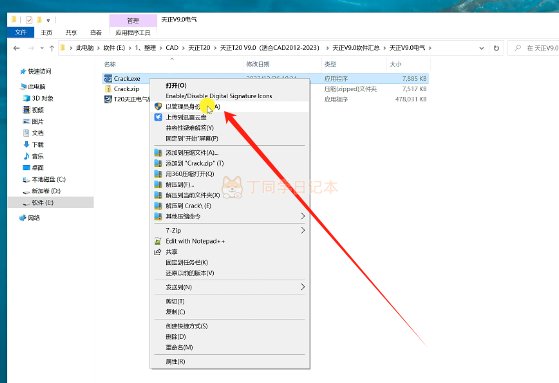Click the Properties checkmark quick access icon

point(29,20)
